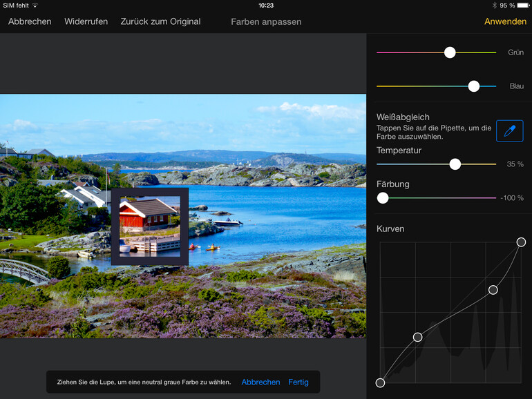Tap the Temperatur slider knob
This screenshot has width=532, height=399.
pos(455,164)
